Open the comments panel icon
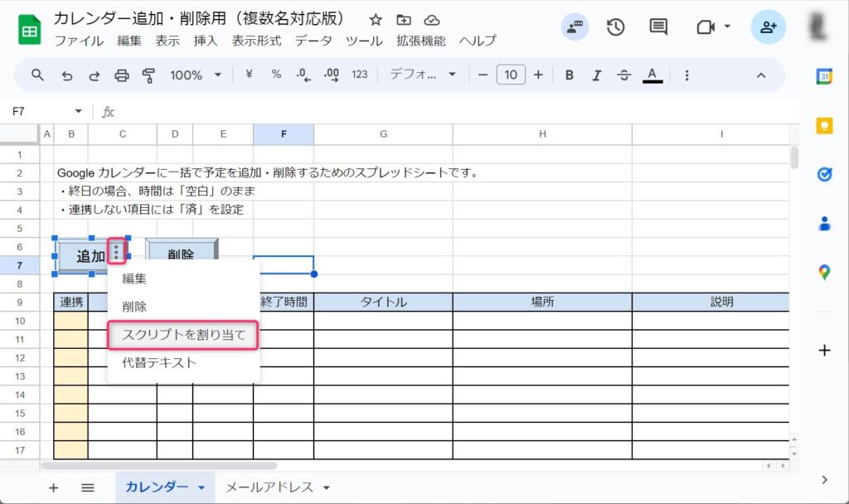Screen dimensions: 849x504 pyautogui.click(x=658, y=27)
